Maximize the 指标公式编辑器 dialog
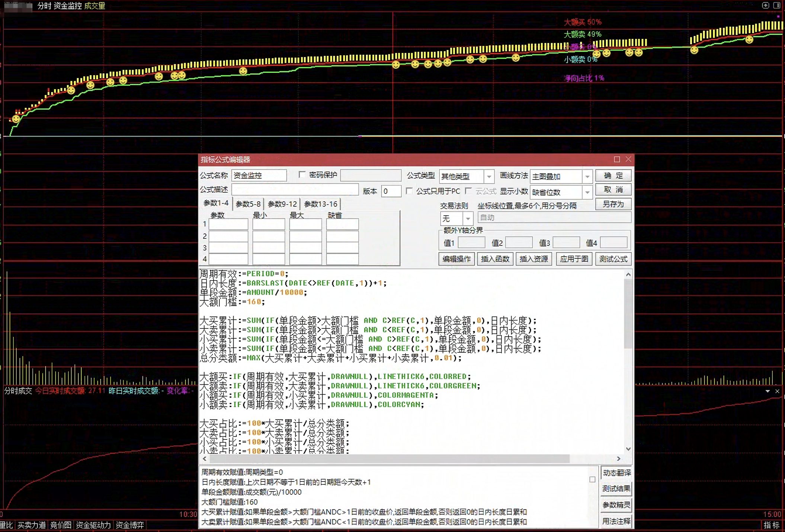This screenshot has width=785, height=532. pyautogui.click(x=617, y=159)
